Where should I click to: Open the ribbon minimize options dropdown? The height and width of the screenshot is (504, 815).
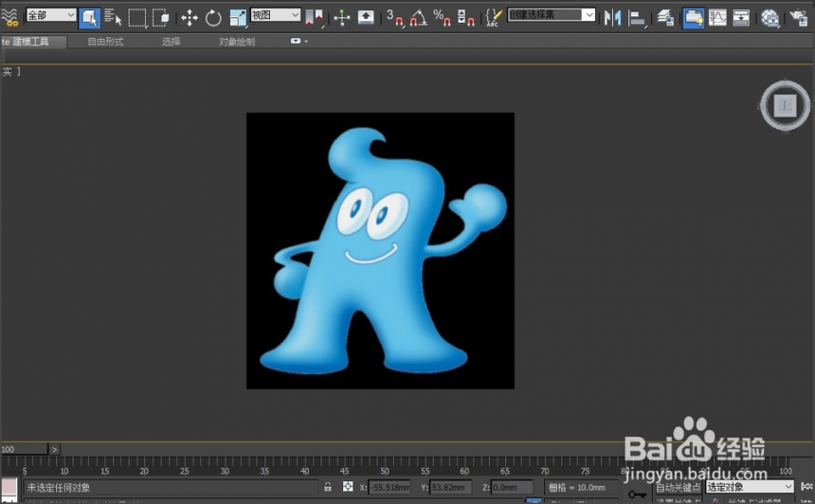[x=299, y=41]
